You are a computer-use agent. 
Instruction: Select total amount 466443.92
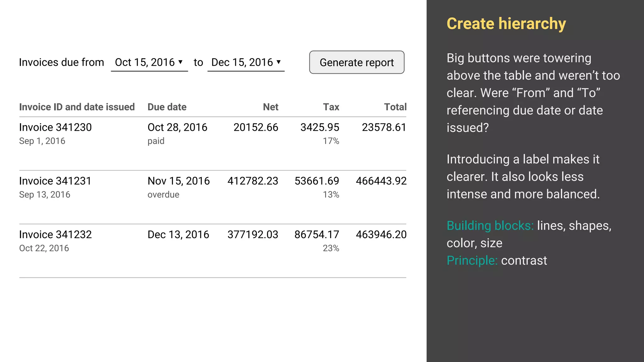381,181
